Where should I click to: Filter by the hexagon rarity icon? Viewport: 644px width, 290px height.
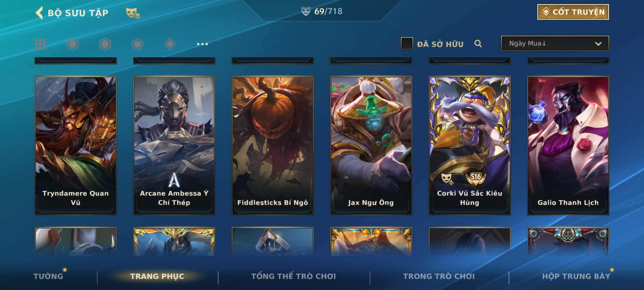coord(105,44)
